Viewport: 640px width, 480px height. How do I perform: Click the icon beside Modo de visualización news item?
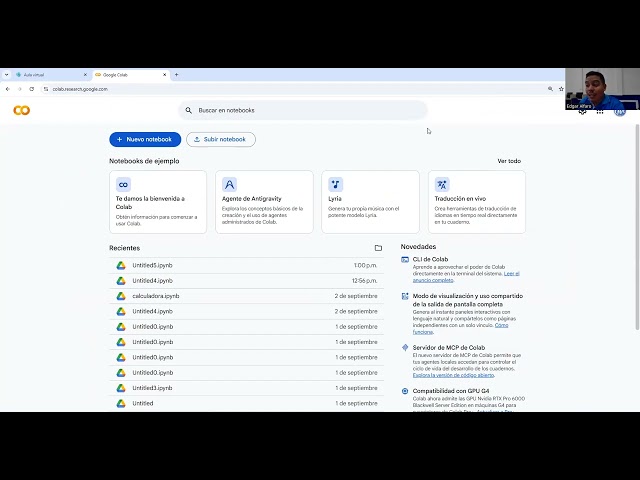pos(405,296)
